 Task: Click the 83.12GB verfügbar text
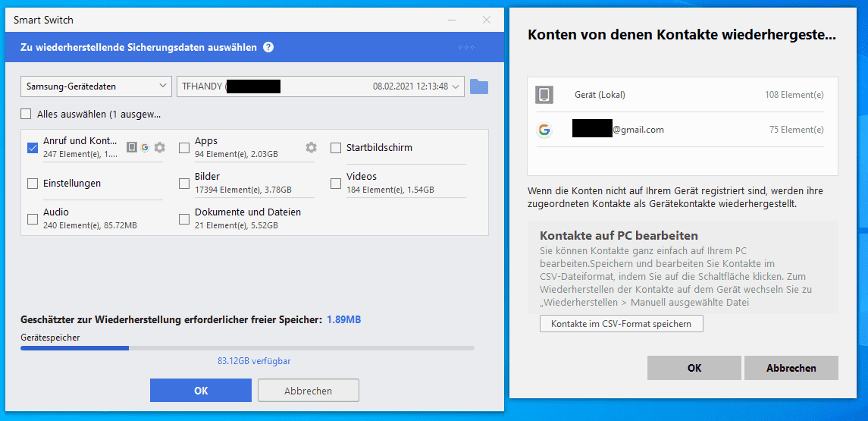tap(254, 360)
